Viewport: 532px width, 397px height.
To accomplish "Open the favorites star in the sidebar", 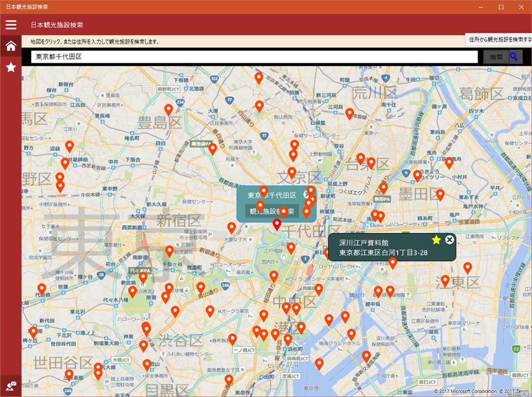I will 11,67.
